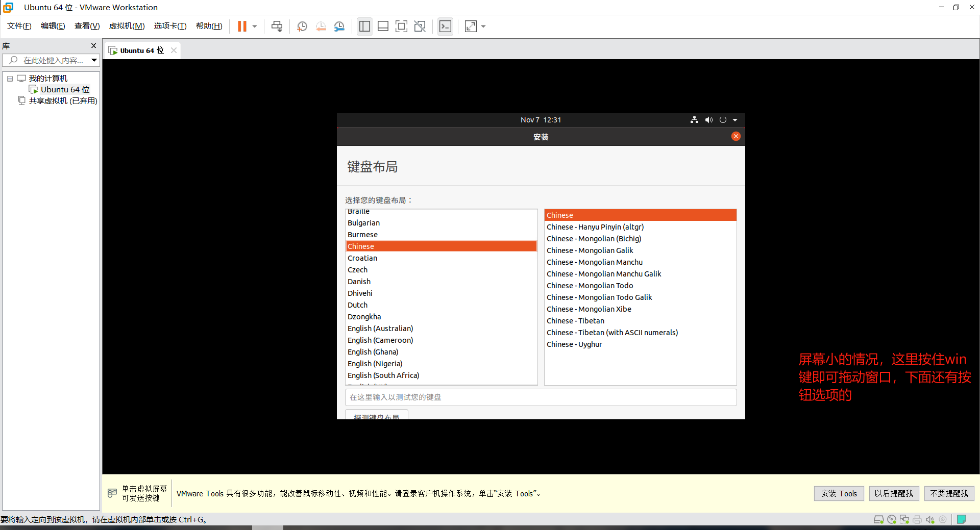
Task: Select Danish keyboard layout
Action: click(441, 282)
